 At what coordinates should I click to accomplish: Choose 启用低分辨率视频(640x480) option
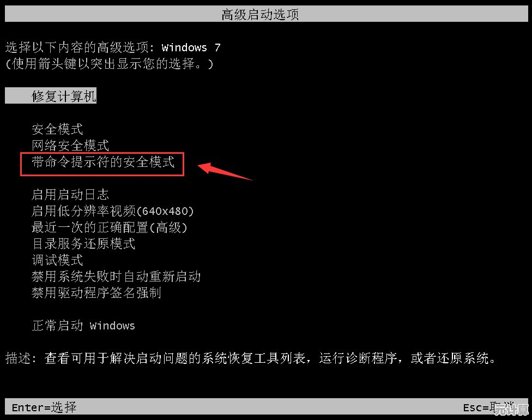[x=113, y=211]
